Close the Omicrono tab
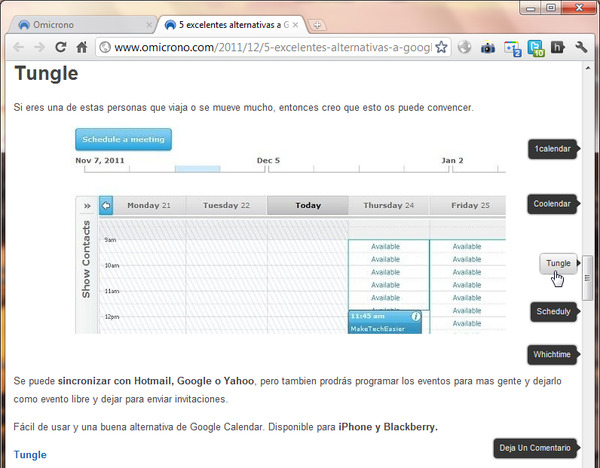Image resolution: width=600 pixels, height=468 pixels. point(149,25)
